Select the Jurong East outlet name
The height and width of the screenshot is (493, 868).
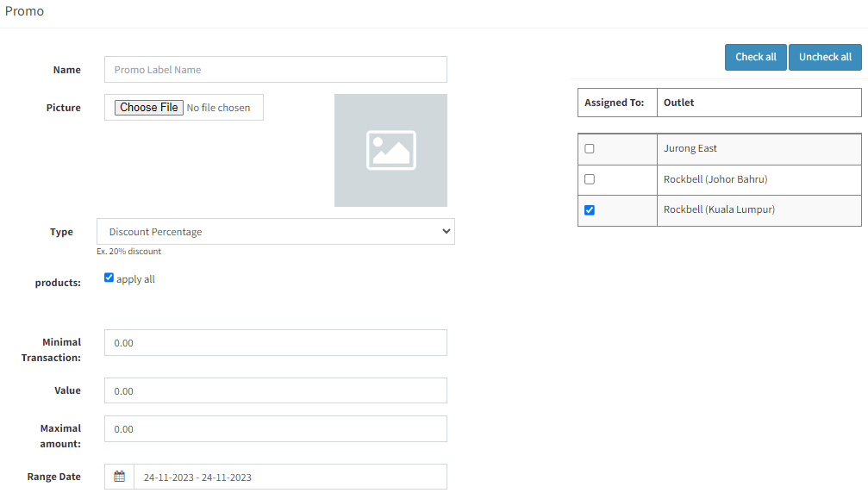click(x=690, y=148)
